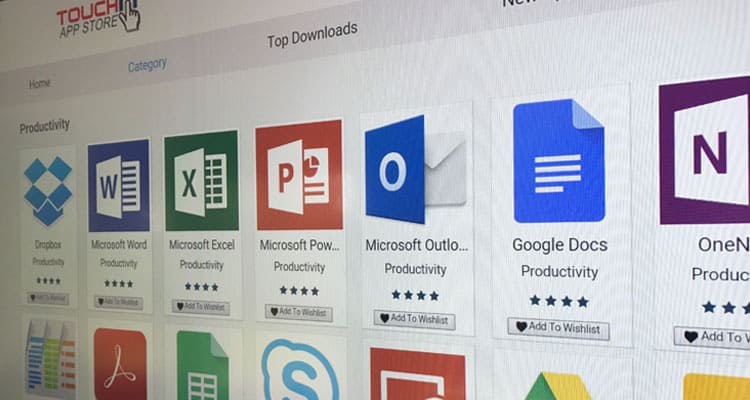Click the OneNote title text
This screenshot has height=400, width=750.
724,244
